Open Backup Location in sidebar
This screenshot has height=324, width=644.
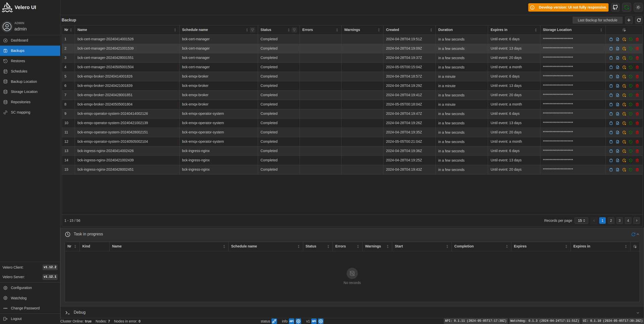tap(30, 82)
